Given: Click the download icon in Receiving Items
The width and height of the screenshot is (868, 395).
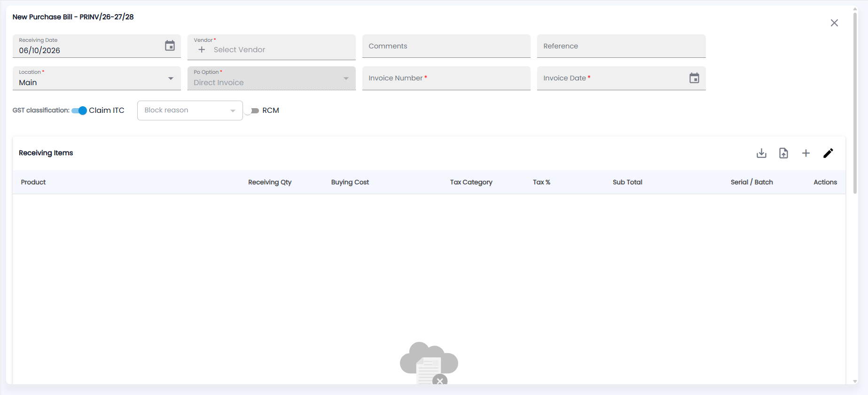Looking at the screenshot, I should point(761,153).
